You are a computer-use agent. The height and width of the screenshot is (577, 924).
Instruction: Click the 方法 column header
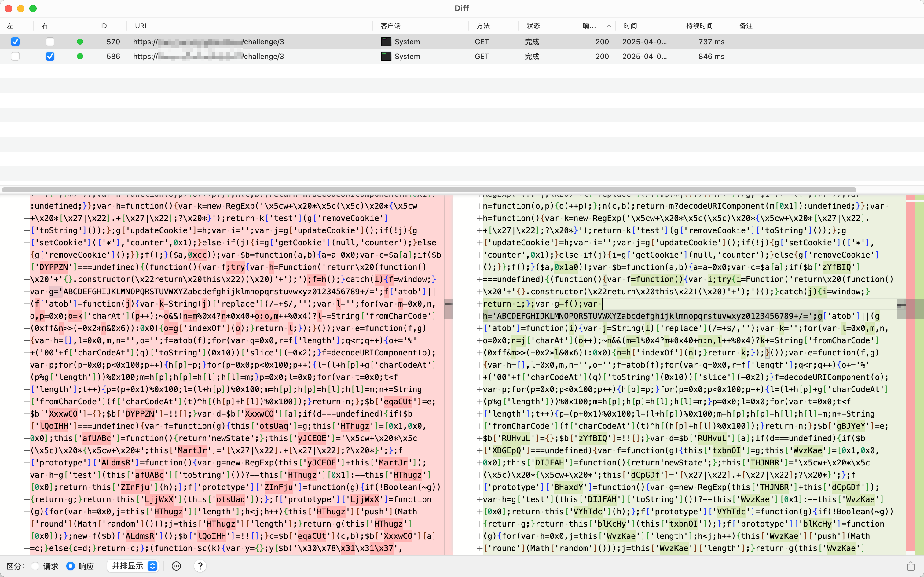pyautogui.click(x=483, y=26)
